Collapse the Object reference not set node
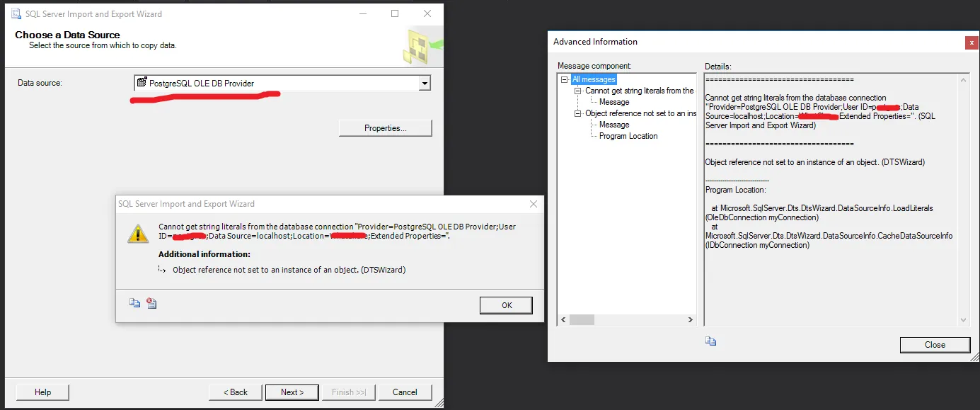This screenshot has height=410, width=980. 578,113
